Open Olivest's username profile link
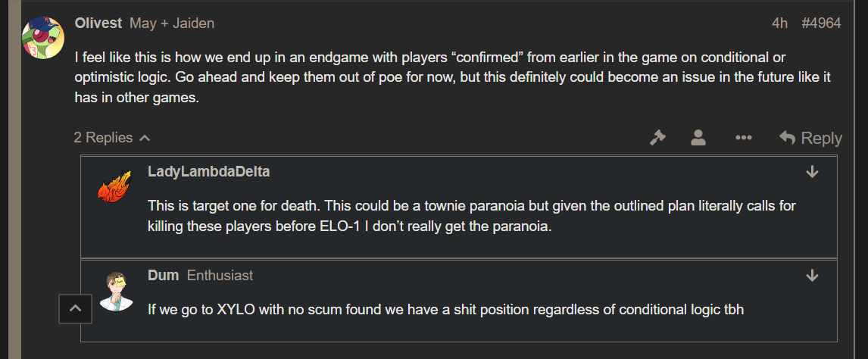Screen dimensions: 868x359 pos(98,23)
